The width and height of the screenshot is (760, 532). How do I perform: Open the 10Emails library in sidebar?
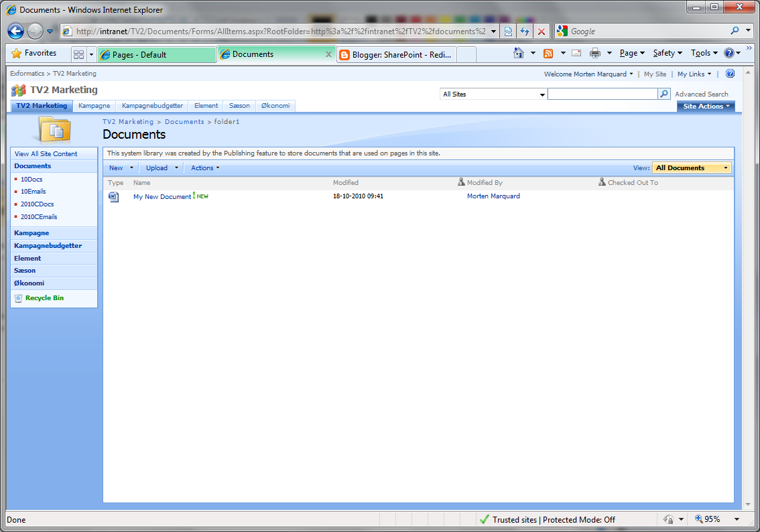33,192
